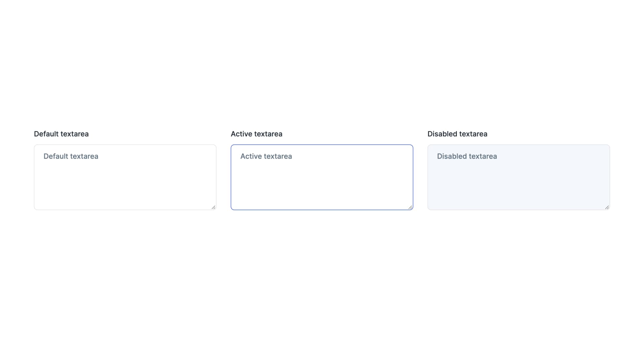Click the bottom edge of Default textarea

pyautogui.click(x=125, y=210)
